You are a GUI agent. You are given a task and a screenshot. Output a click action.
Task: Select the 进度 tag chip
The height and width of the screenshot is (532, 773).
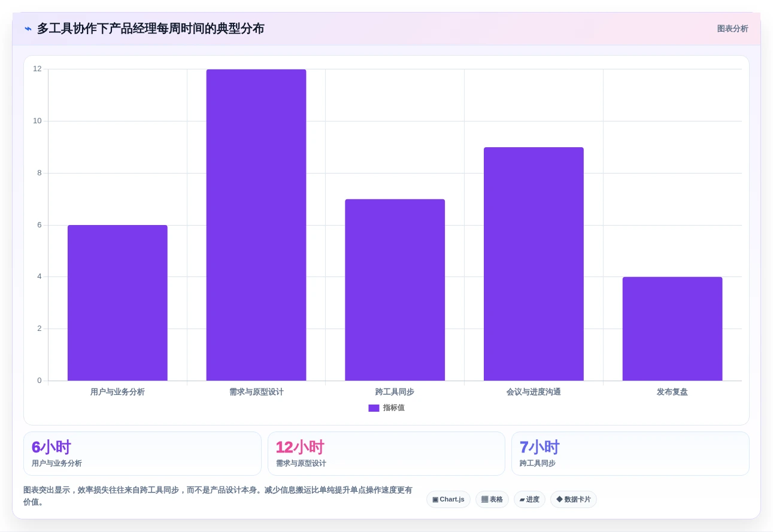point(529,499)
